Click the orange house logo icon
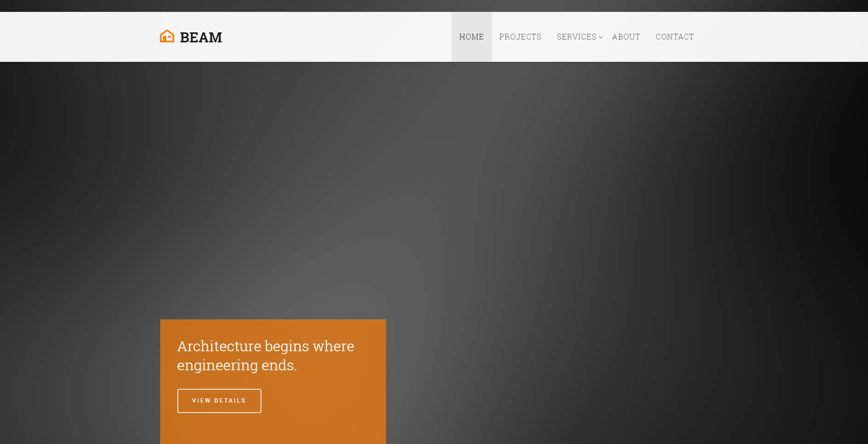Image resolution: width=868 pixels, height=444 pixels. pos(167,36)
